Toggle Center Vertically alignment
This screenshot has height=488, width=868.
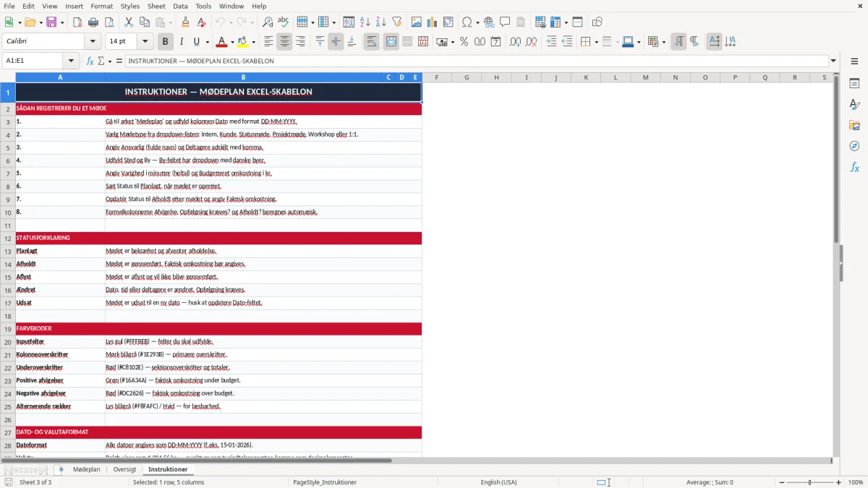coord(336,42)
